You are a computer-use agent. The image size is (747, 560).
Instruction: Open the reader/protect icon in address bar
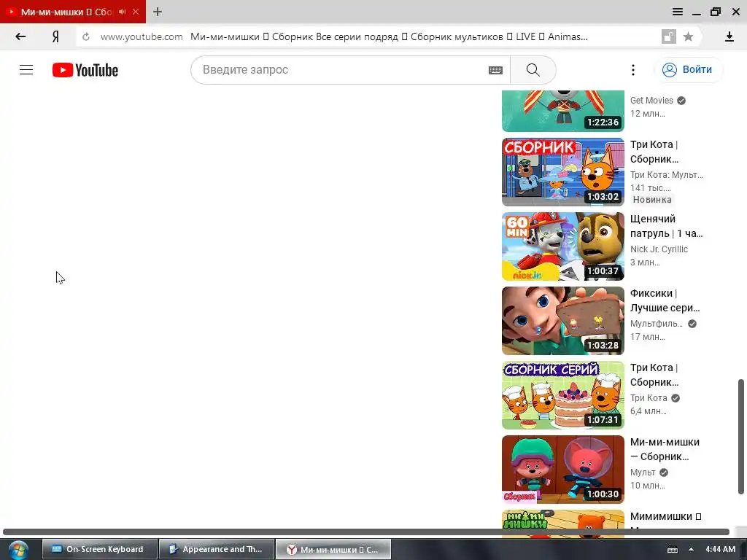coord(669,36)
